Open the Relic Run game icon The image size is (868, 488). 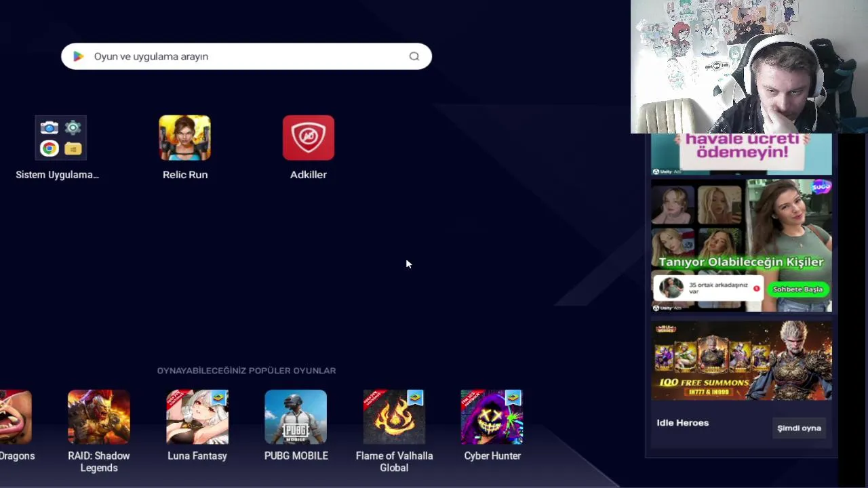click(x=184, y=138)
